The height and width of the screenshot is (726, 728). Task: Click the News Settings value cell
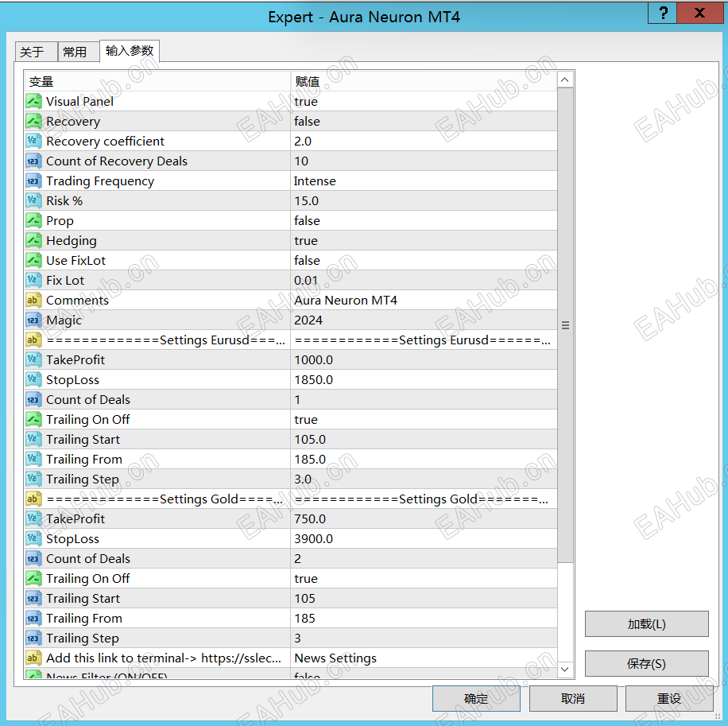[x=424, y=658]
